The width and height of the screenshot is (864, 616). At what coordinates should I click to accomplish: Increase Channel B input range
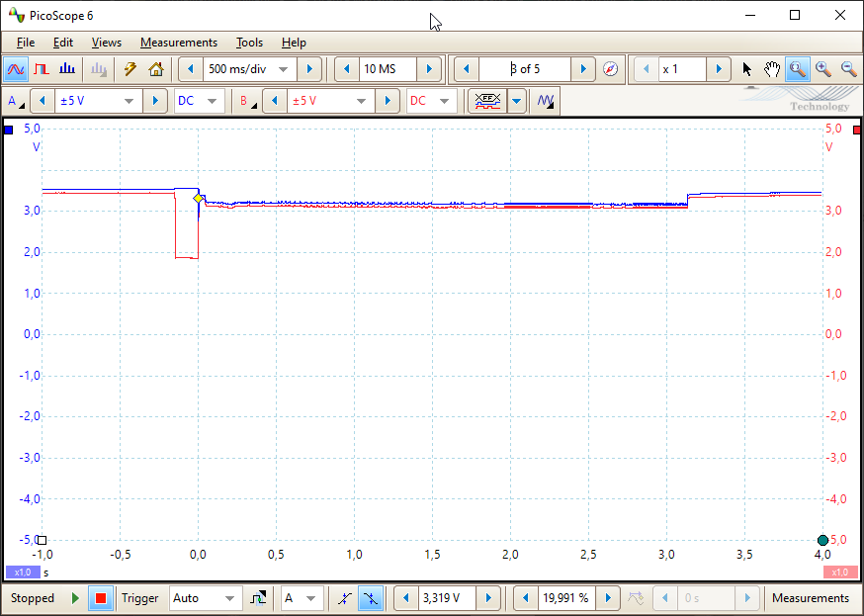pyautogui.click(x=388, y=102)
